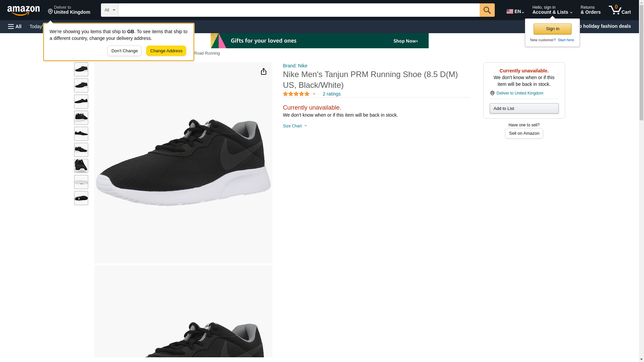Click the Don't Change button
This screenshot has width=644, height=362.
(124, 51)
